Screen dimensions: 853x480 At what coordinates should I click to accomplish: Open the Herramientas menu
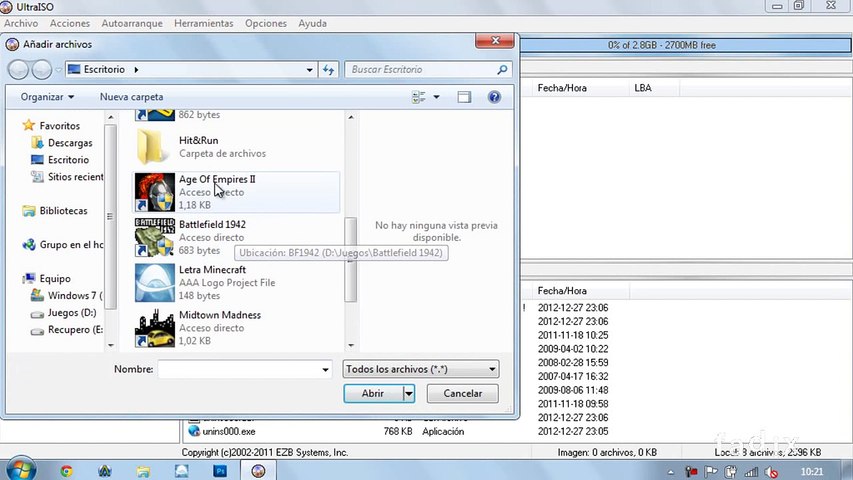(x=203, y=23)
